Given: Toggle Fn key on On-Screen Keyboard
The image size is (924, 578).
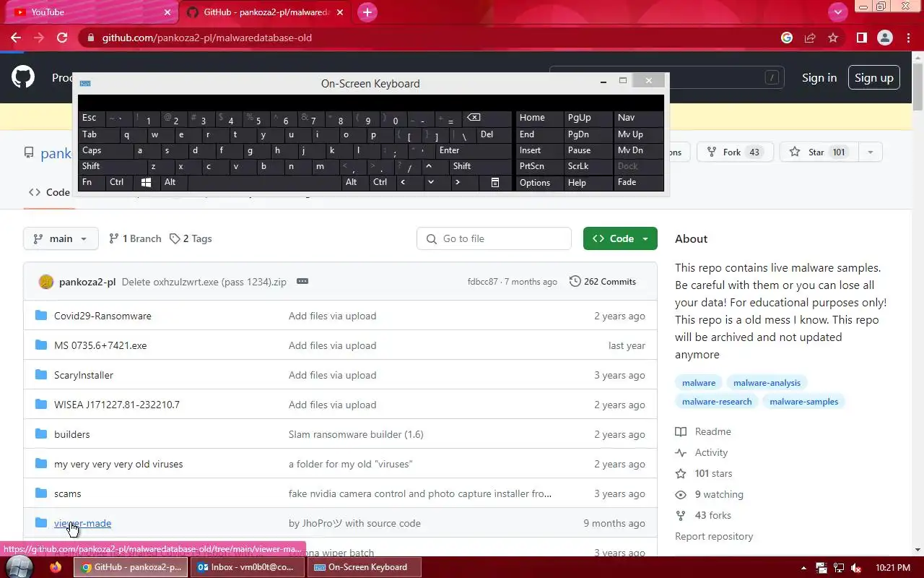Looking at the screenshot, I should click(x=92, y=183).
